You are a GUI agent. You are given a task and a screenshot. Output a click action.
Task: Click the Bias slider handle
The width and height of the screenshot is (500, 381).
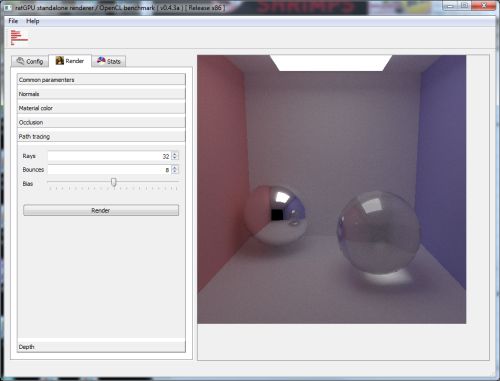click(114, 182)
